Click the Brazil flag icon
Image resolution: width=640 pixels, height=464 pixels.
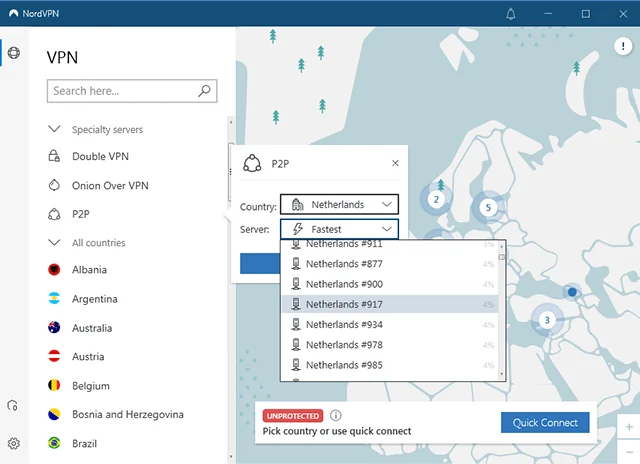(54, 443)
